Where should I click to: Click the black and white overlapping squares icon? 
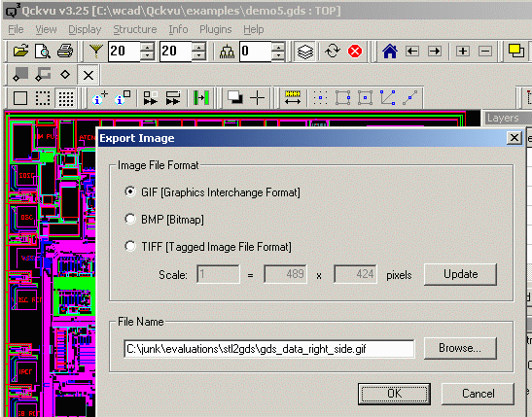(x=235, y=97)
